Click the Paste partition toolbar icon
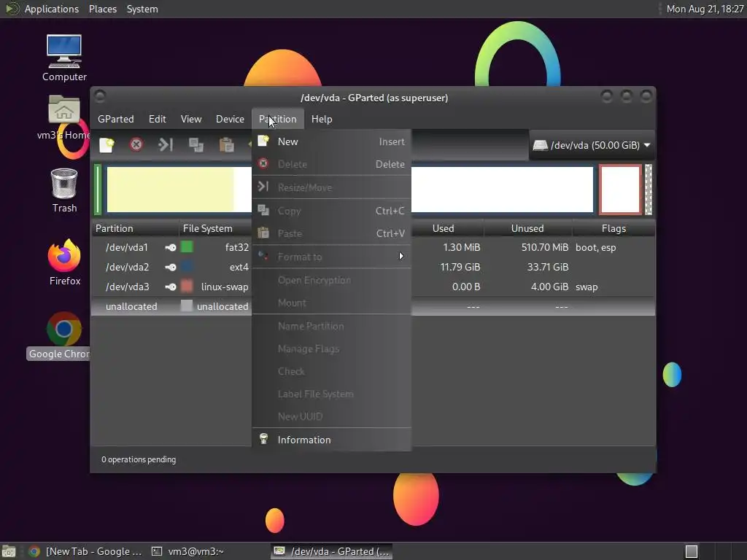 tap(226, 145)
